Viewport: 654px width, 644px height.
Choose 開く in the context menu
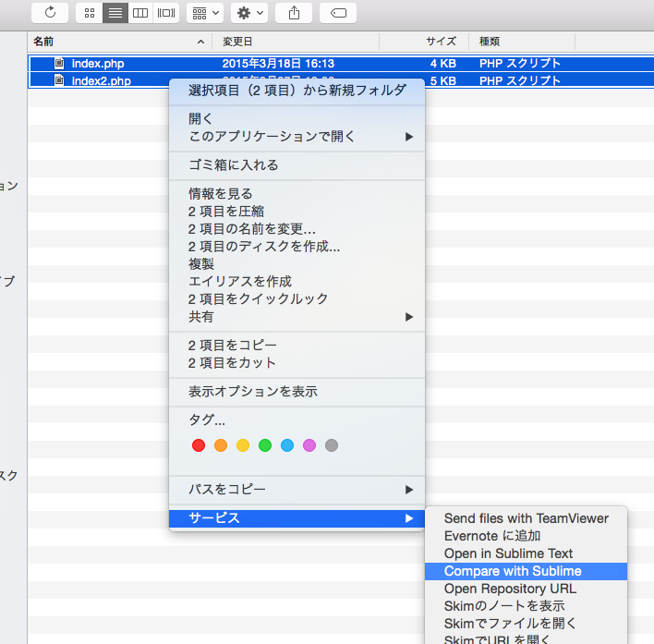click(x=297, y=119)
